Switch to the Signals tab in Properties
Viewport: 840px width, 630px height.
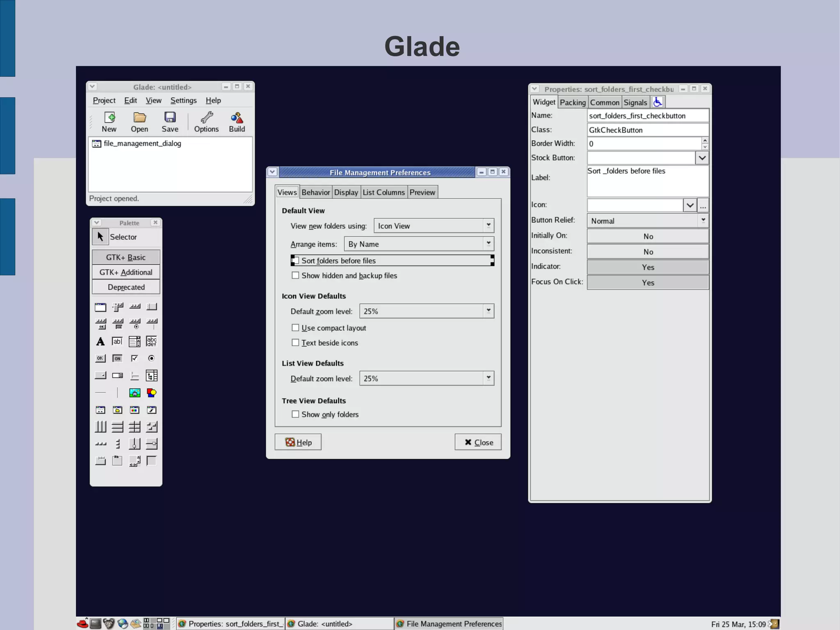coord(635,103)
